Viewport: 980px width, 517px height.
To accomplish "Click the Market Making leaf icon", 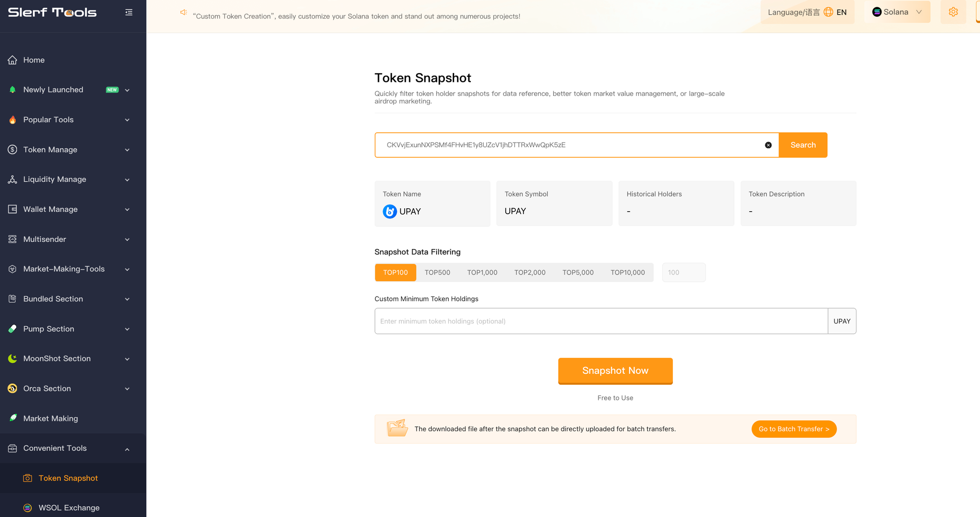I will click(x=13, y=418).
